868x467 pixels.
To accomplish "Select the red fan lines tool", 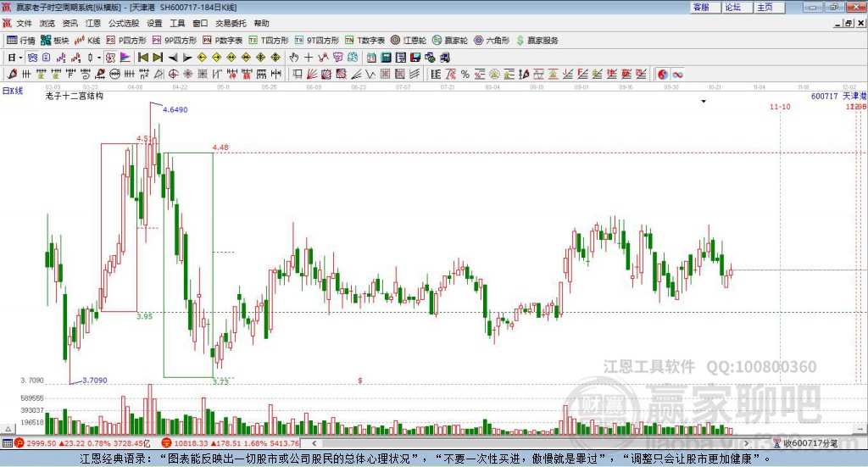I will (x=312, y=74).
